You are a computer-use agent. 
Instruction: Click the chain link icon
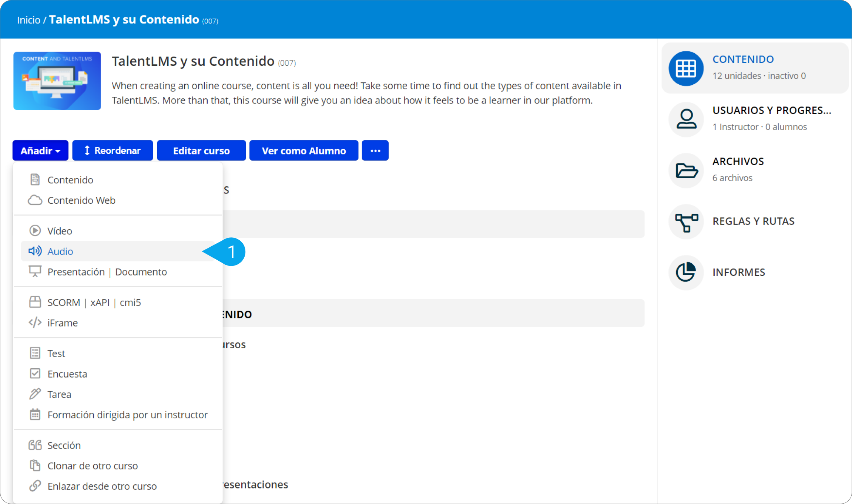coord(35,486)
